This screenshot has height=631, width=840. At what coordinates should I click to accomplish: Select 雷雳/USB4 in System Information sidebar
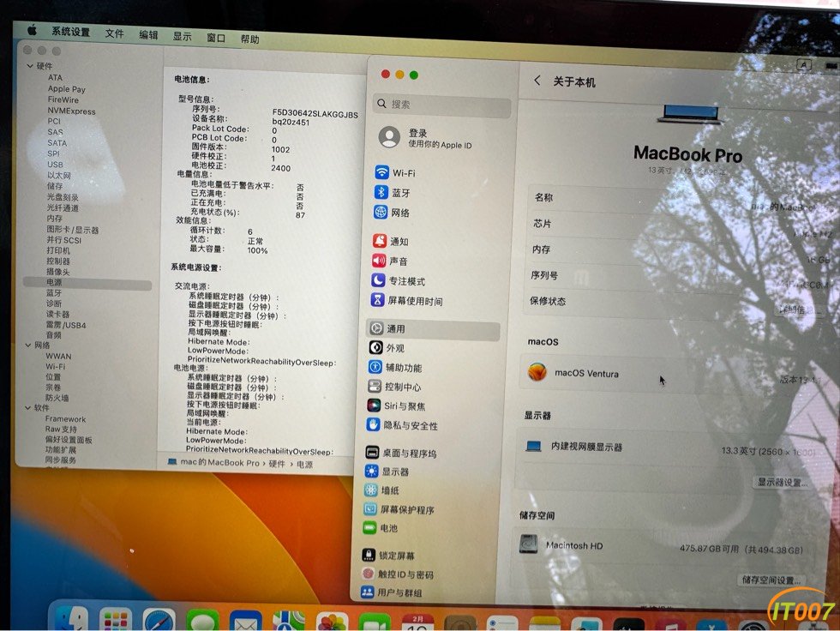pyautogui.click(x=65, y=325)
